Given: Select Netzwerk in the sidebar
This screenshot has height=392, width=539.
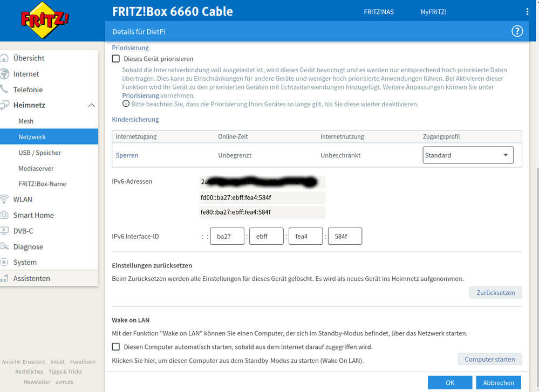Looking at the screenshot, I should [32, 137].
